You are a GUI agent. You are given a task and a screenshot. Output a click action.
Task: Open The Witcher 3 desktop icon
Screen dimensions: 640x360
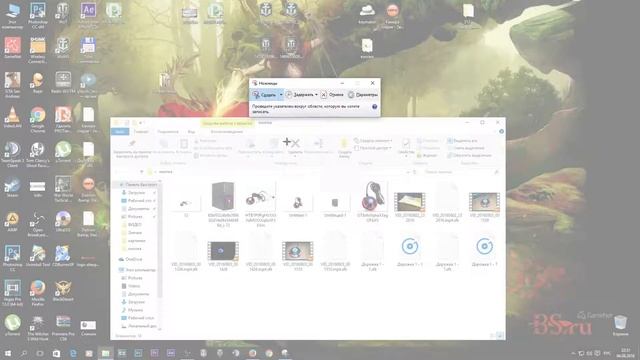(x=38, y=322)
